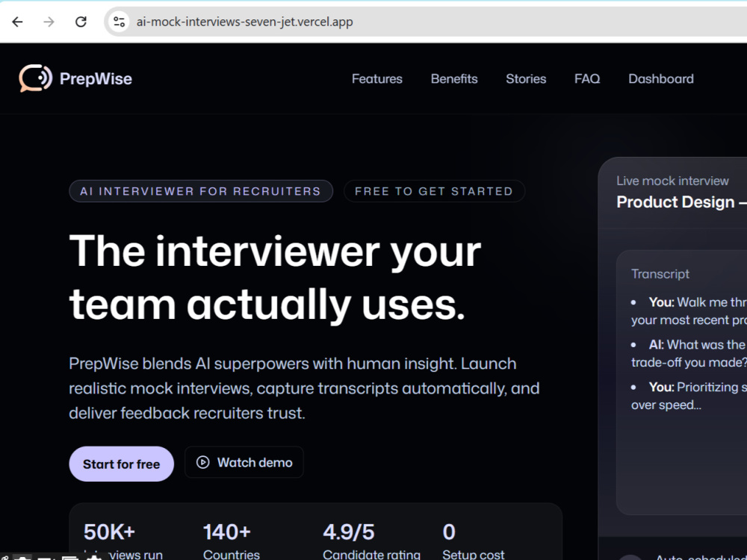
Task: Open the Stories nav item
Action: (526, 78)
